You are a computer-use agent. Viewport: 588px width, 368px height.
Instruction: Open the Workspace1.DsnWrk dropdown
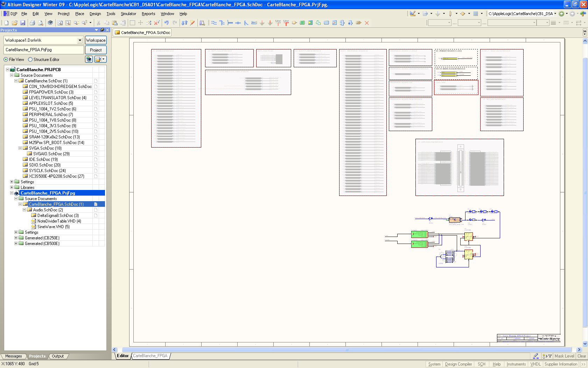[80, 40]
